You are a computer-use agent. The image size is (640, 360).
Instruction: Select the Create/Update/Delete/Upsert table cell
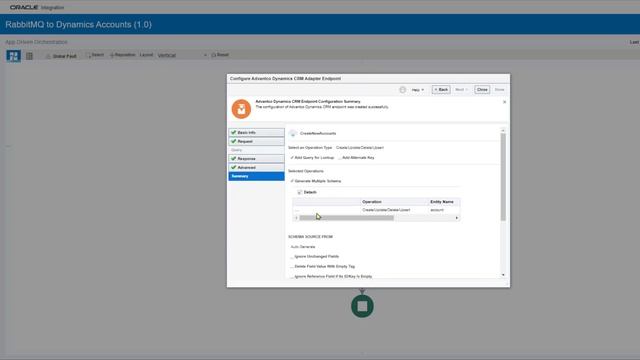(x=386, y=210)
